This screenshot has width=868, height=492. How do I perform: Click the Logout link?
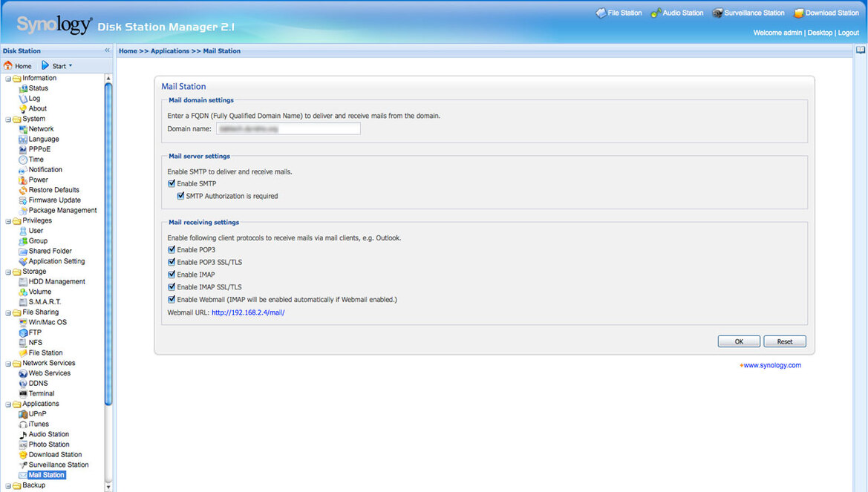click(x=848, y=33)
